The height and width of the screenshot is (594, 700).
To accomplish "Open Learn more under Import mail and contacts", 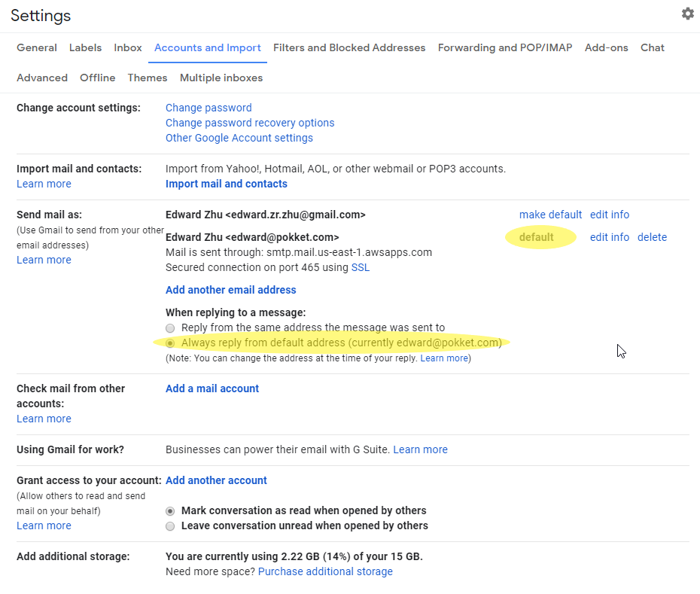I will tap(44, 184).
